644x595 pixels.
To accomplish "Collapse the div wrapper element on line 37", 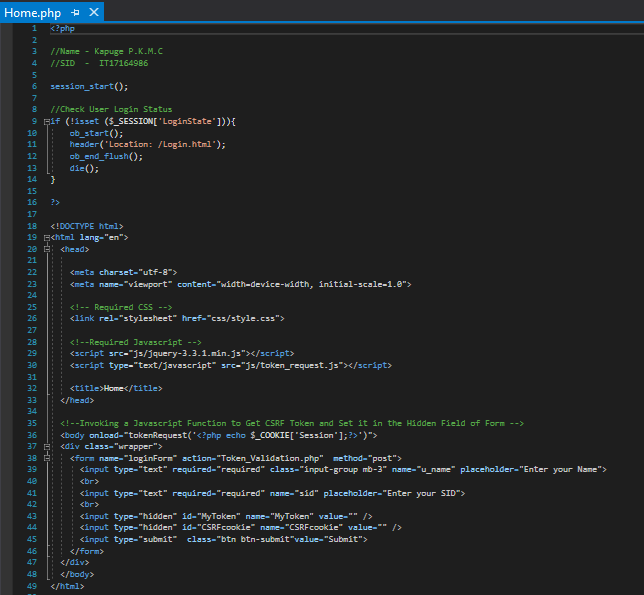I will 47,447.
